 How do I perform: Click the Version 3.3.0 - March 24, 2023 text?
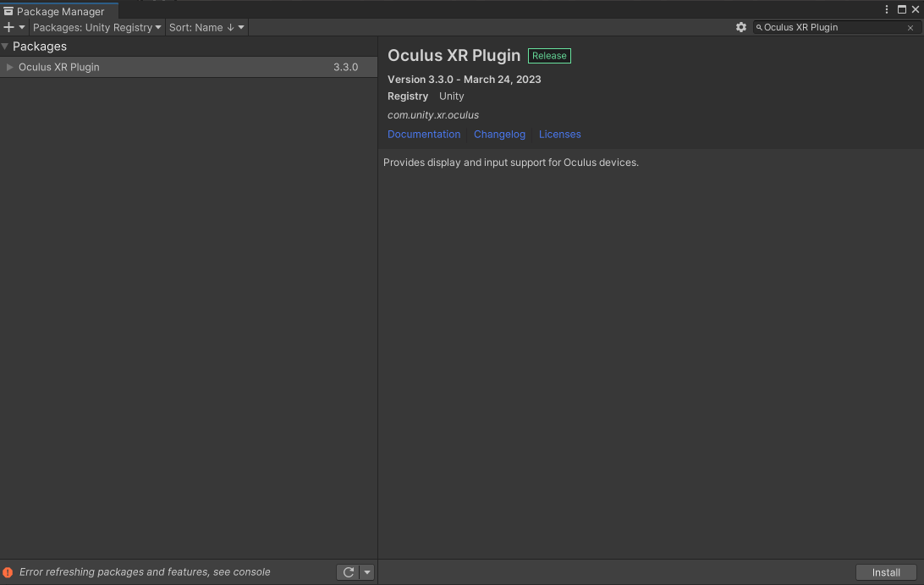(465, 79)
